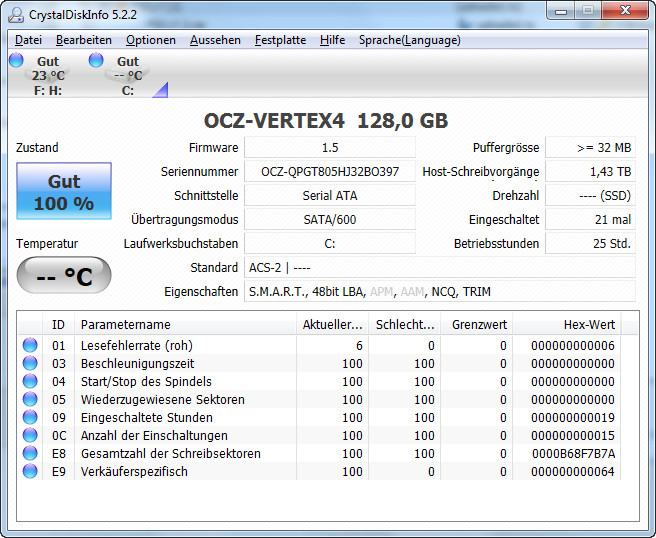Open the Datei menu
Image resolution: width=656 pixels, height=538 pixels.
(x=28, y=40)
